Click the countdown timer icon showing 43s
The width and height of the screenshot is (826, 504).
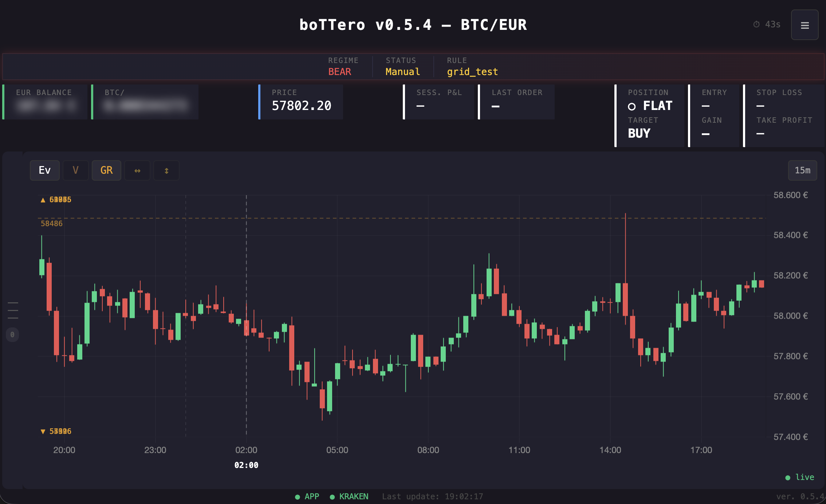[x=756, y=24]
